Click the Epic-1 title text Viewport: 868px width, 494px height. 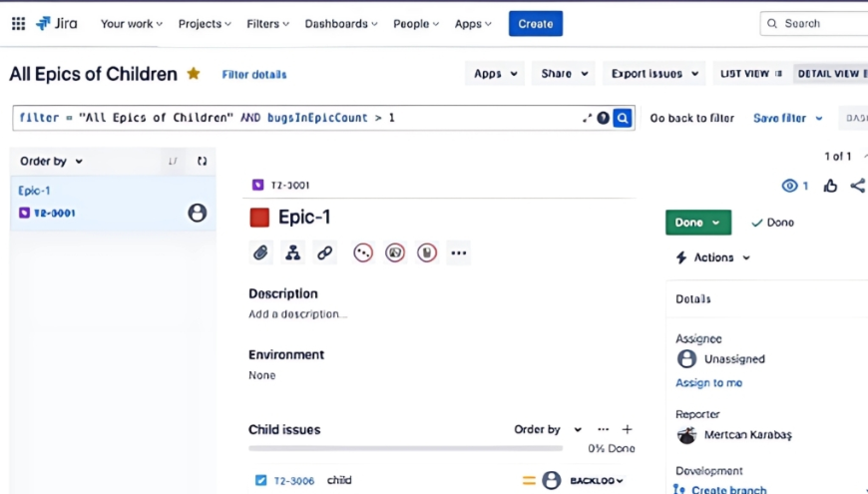(304, 218)
